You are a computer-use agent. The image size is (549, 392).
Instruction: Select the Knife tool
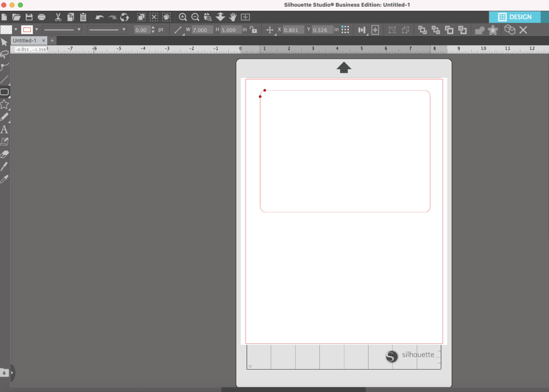4,167
